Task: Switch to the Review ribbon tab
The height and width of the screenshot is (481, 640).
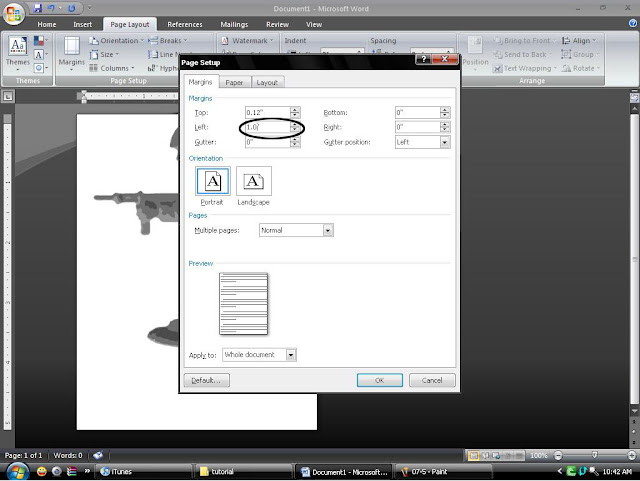Action: click(x=278, y=24)
